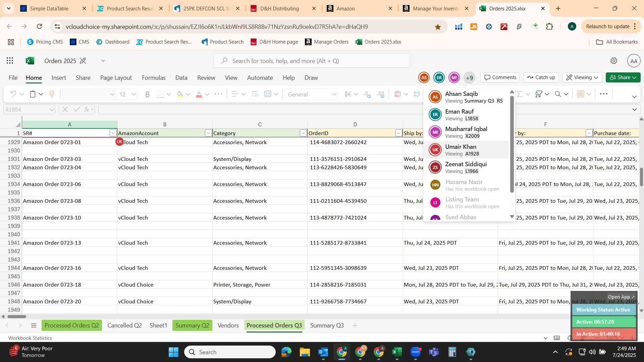
Task: Bookmark this page with the star icon
Action: [x=438, y=27]
